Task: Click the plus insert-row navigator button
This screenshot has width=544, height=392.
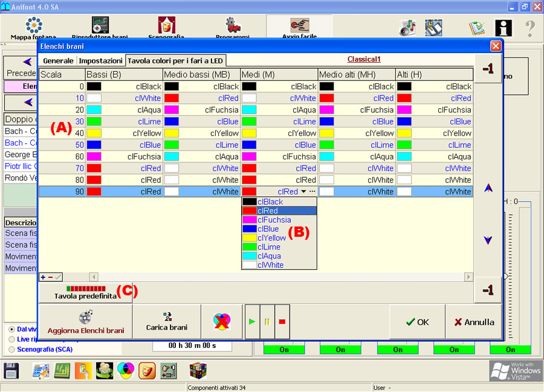Action: tap(43, 277)
